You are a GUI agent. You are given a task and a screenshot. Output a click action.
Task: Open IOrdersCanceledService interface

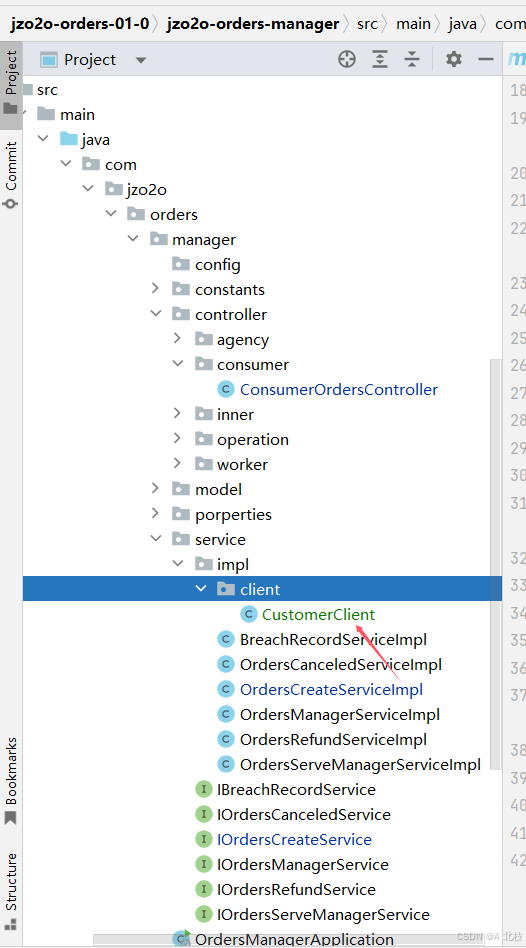(304, 814)
